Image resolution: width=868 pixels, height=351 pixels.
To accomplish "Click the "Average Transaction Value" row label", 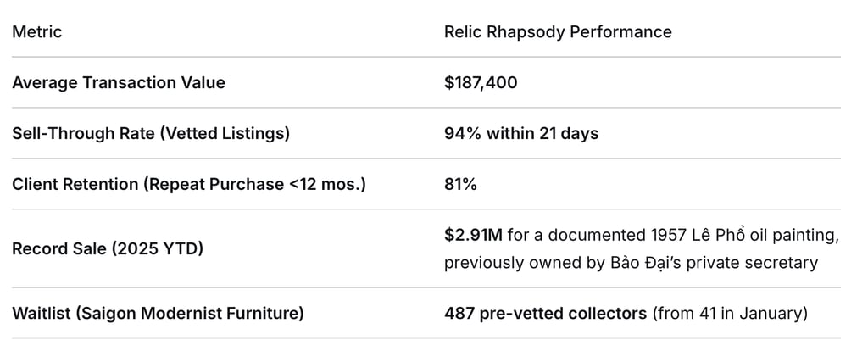I will pyautogui.click(x=119, y=83).
